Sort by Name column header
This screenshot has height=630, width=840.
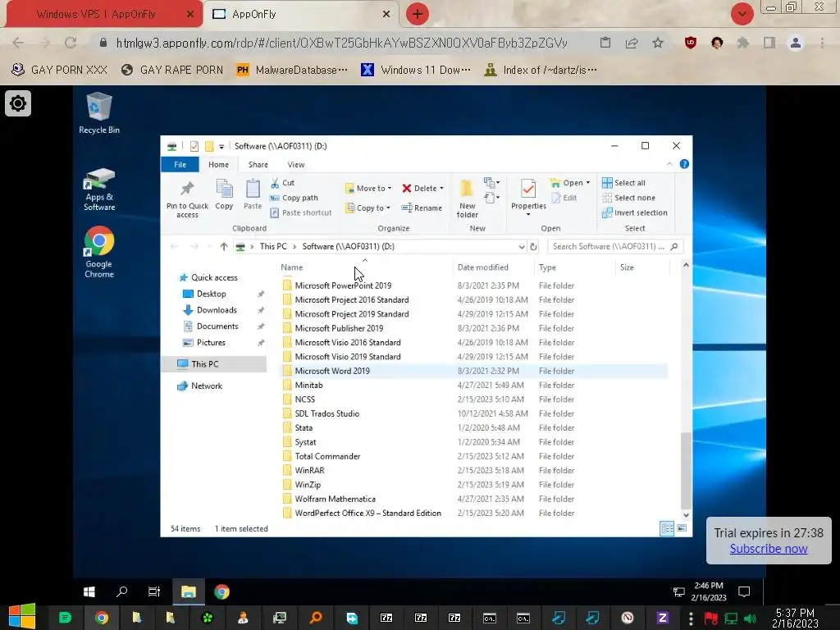point(292,267)
